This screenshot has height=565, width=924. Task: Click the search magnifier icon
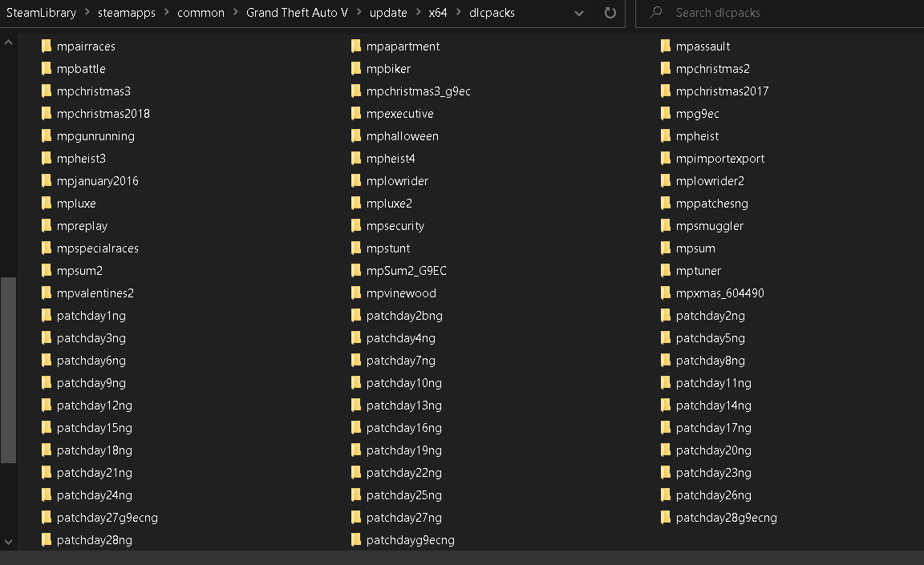click(655, 12)
